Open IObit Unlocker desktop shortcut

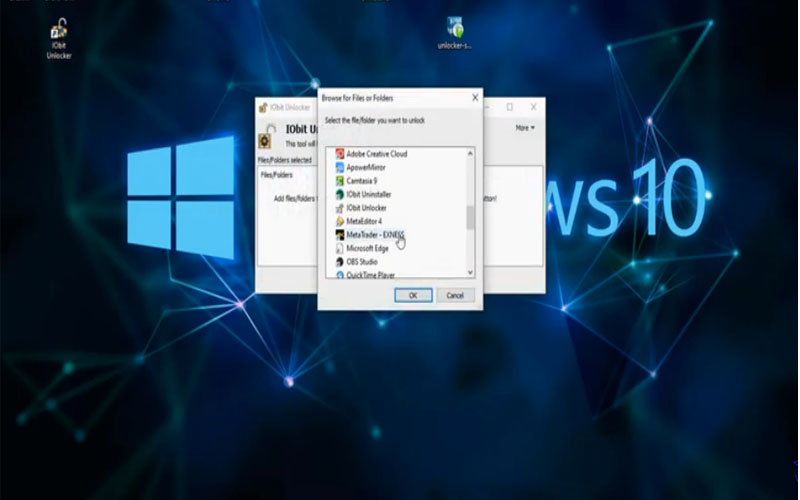59,39
